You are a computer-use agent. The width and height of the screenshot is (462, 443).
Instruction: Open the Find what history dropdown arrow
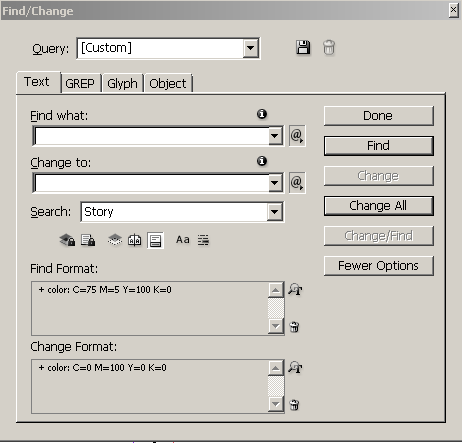click(x=275, y=136)
